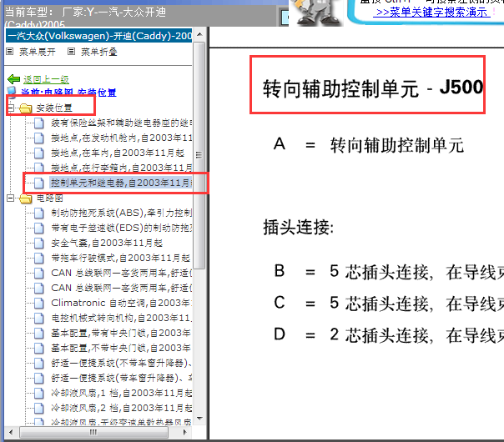Open 冷却液风扇,2 档 entry
Screen dimensions: 504x442
pos(121,408)
